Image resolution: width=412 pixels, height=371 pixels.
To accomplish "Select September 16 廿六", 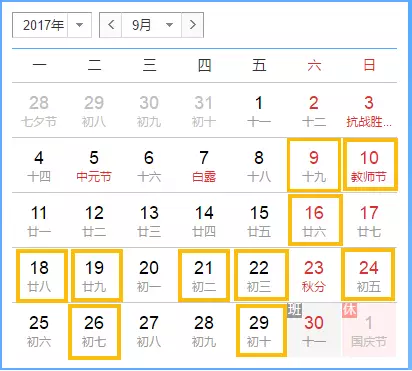I will pyautogui.click(x=315, y=220).
